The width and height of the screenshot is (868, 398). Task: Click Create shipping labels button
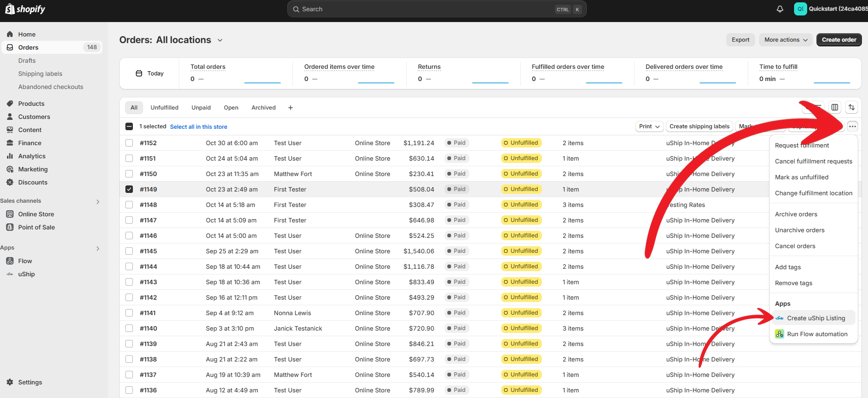699,126
